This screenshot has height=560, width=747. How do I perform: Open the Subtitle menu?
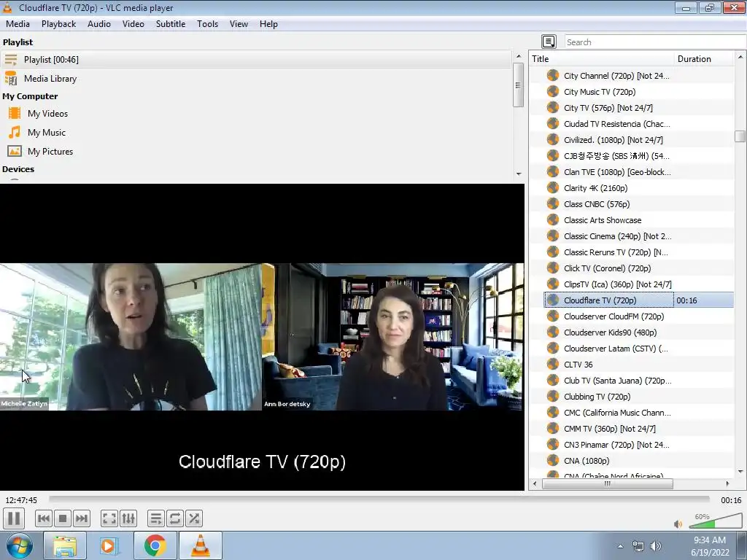171,24
